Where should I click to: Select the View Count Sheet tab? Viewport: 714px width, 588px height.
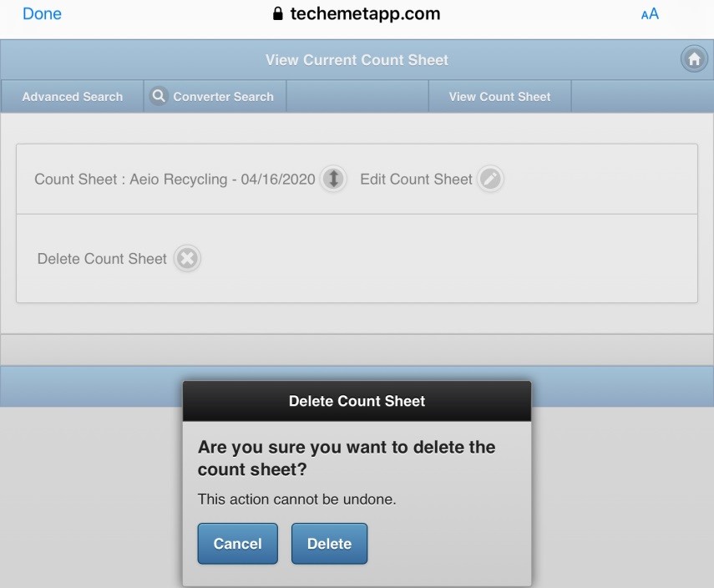coord(499,97)
